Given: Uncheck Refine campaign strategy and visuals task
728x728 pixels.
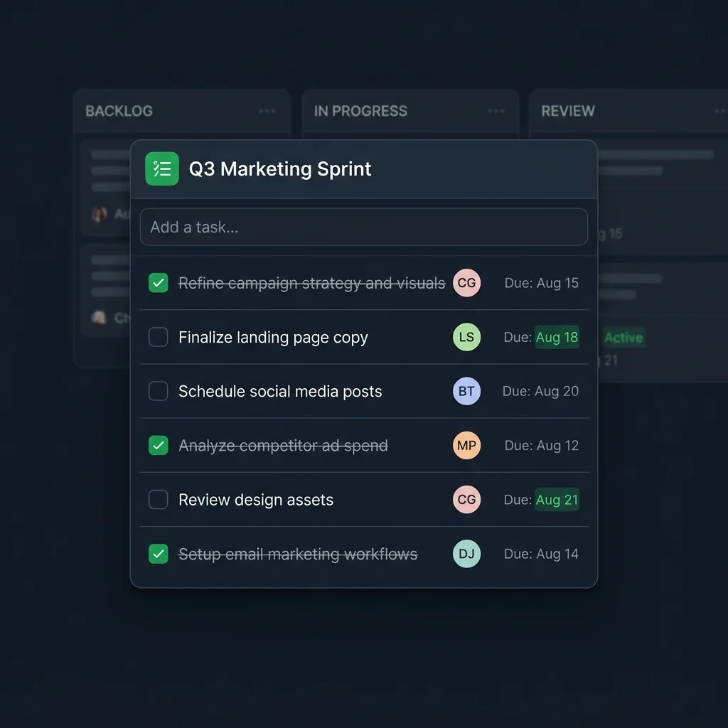Looking at the screenshot, I should 159,283.
